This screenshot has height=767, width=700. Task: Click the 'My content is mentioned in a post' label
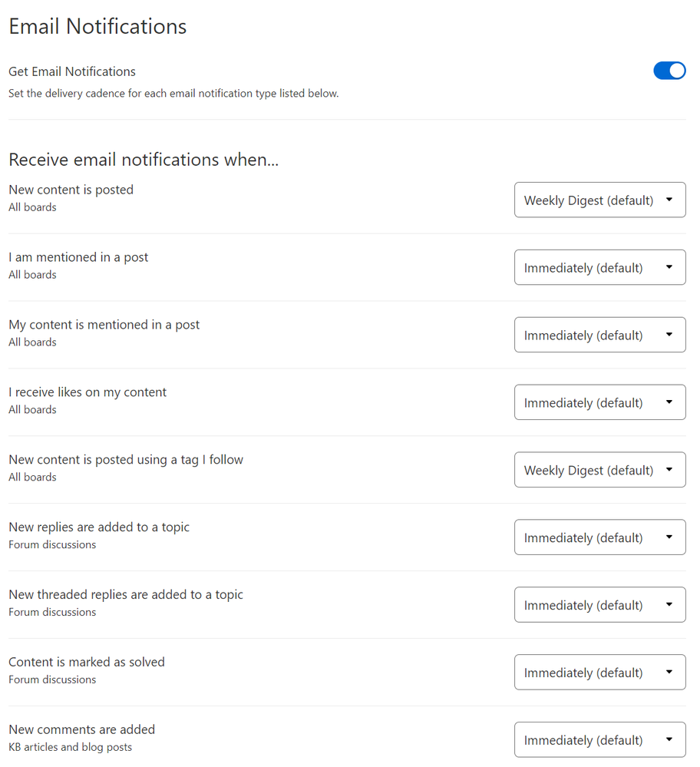pos(104,325)
